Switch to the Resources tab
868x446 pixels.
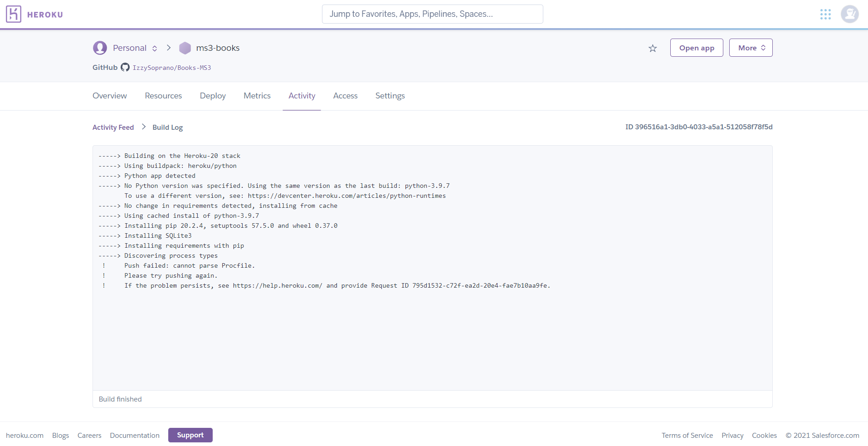click(163, 96)
